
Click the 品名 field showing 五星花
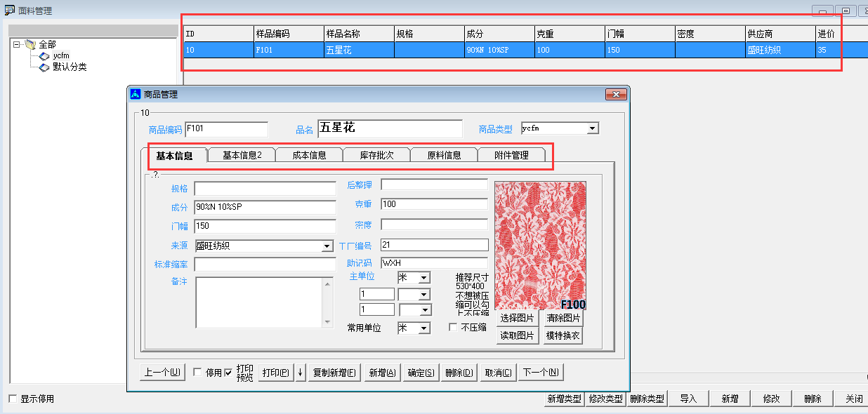(390, 128)
